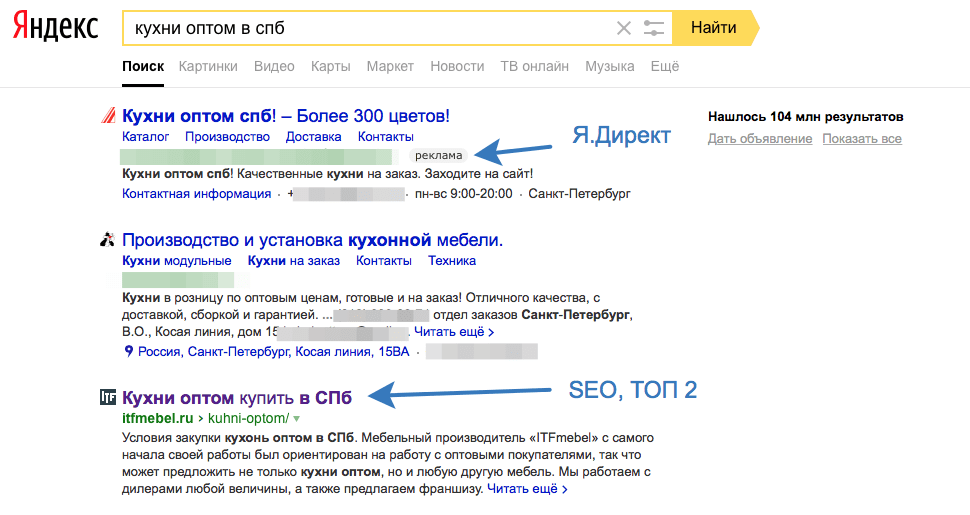Open Контакты sitelink of second result
Viewport: 970px width, 515px height.
pos(384,261)
